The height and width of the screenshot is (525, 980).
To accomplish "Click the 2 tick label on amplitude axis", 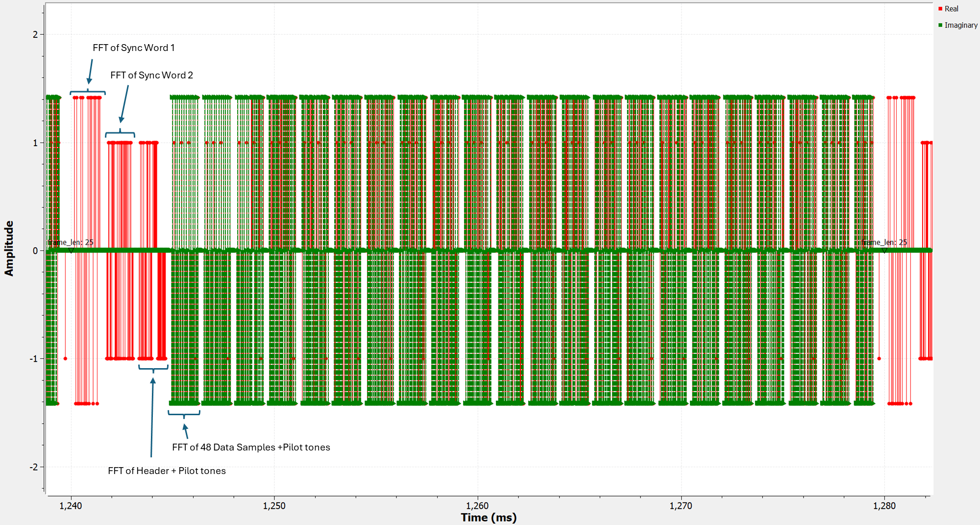I will pyautogui.click(x=35, y=34).
